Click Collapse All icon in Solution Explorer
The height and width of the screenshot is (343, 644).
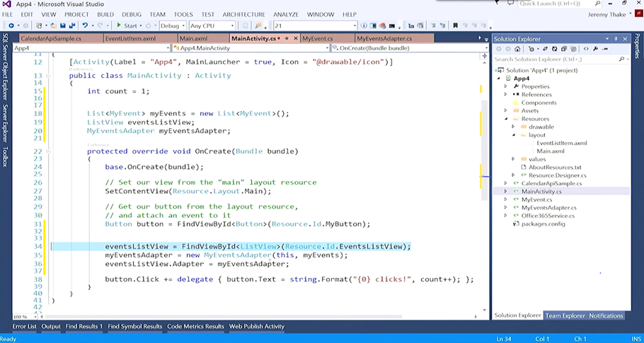tap(564, 49)
